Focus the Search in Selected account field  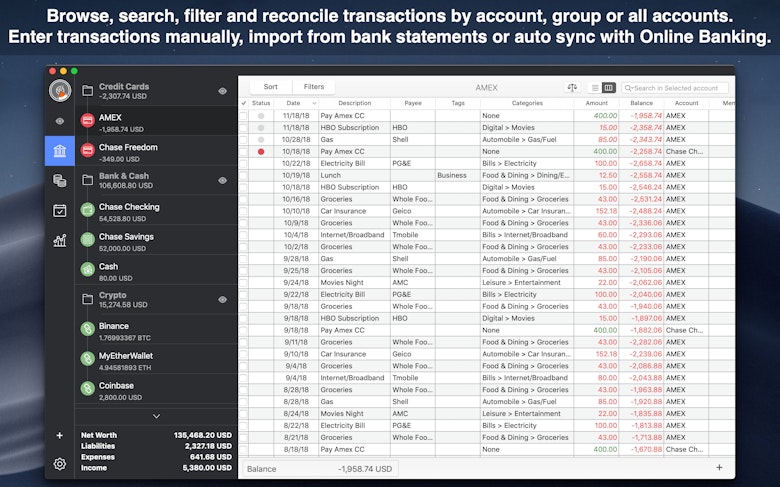click(x=675, y=88)
